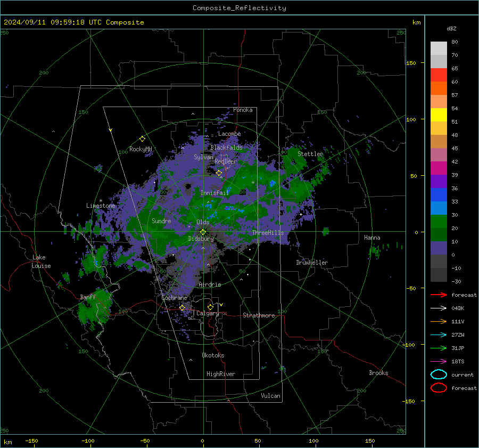Click the Sundre town label
Image resolution: width=479 pixels, height=448 pixels.
tap(161, 221)
